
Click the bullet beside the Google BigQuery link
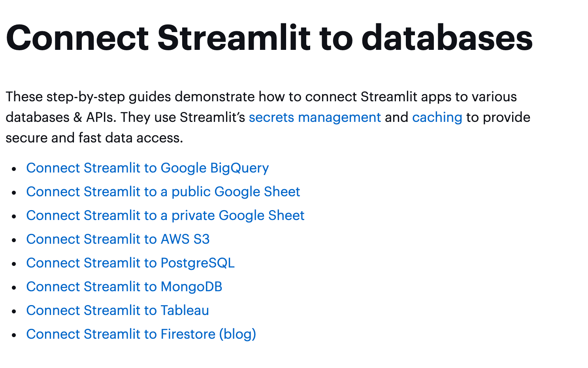(x=14, y=169)
